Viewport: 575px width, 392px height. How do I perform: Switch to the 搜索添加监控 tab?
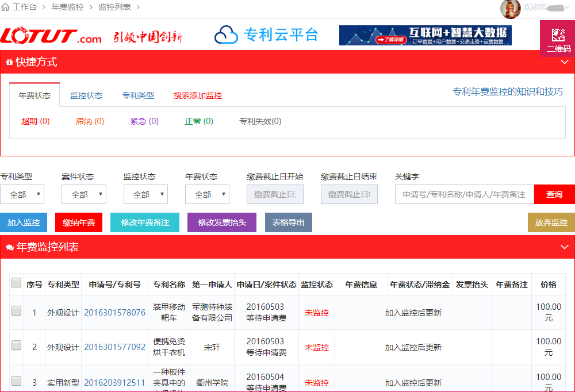198,95
